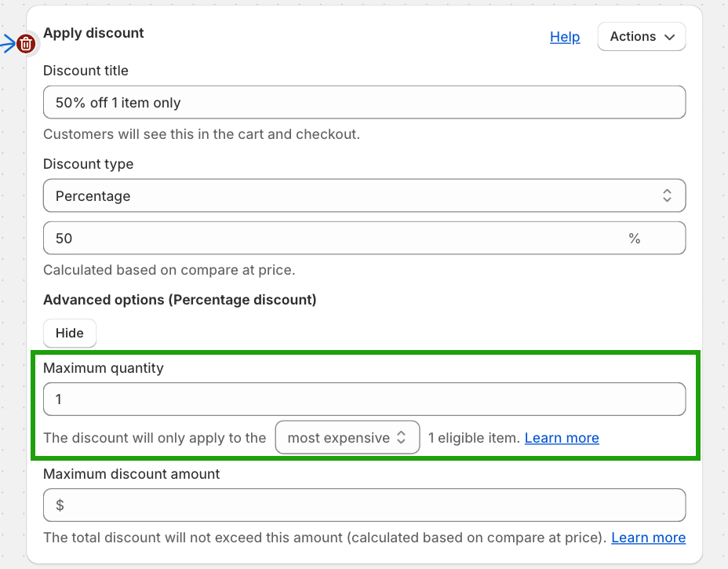
Task: Click the arrow connector icon beside delete
Action: click(9, 44)
